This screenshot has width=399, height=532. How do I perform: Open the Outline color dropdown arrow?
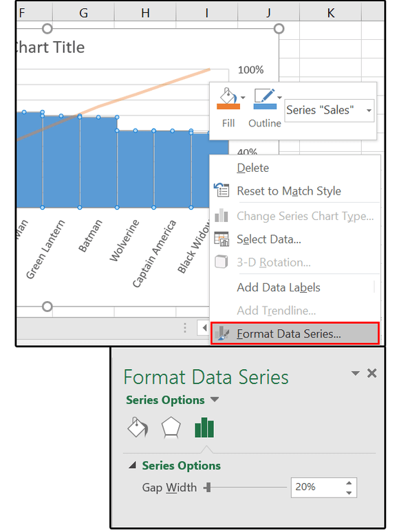(279, 98)
